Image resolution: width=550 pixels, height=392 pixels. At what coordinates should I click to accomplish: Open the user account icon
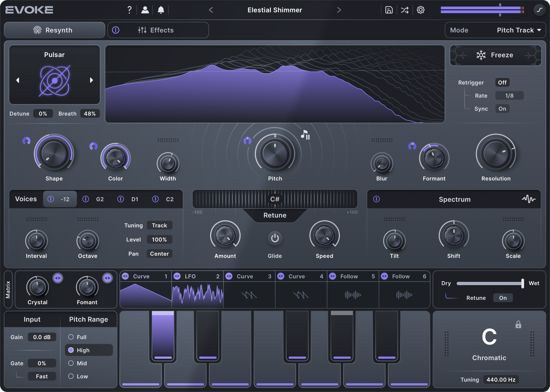[145, 10]
